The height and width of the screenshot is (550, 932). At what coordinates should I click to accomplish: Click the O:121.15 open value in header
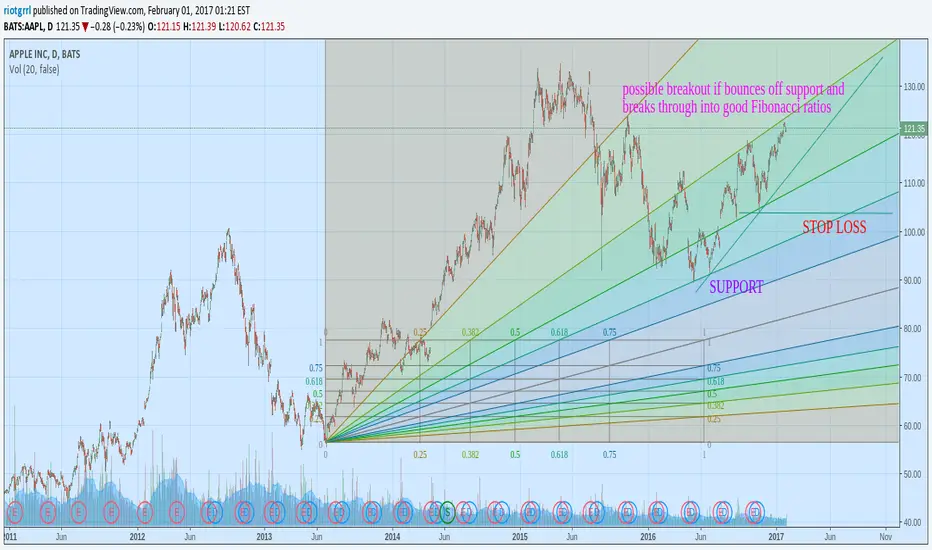pyautogui.click(x=164, y=27)
